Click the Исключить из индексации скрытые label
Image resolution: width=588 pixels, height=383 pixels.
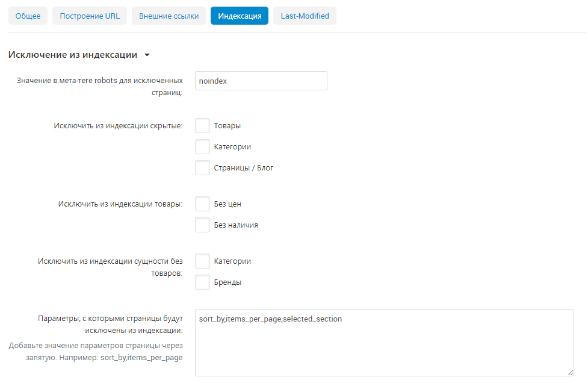coord(118,126)
